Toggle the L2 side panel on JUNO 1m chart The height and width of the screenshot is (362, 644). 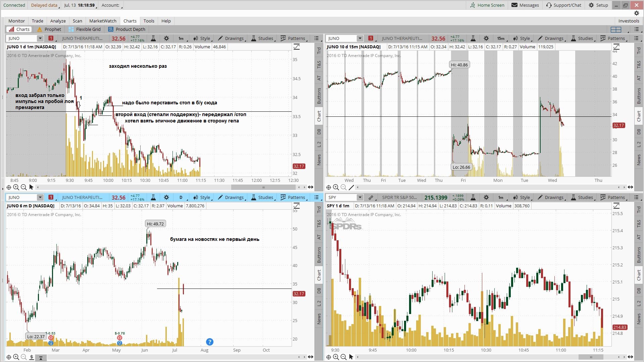tap(319, 144)
